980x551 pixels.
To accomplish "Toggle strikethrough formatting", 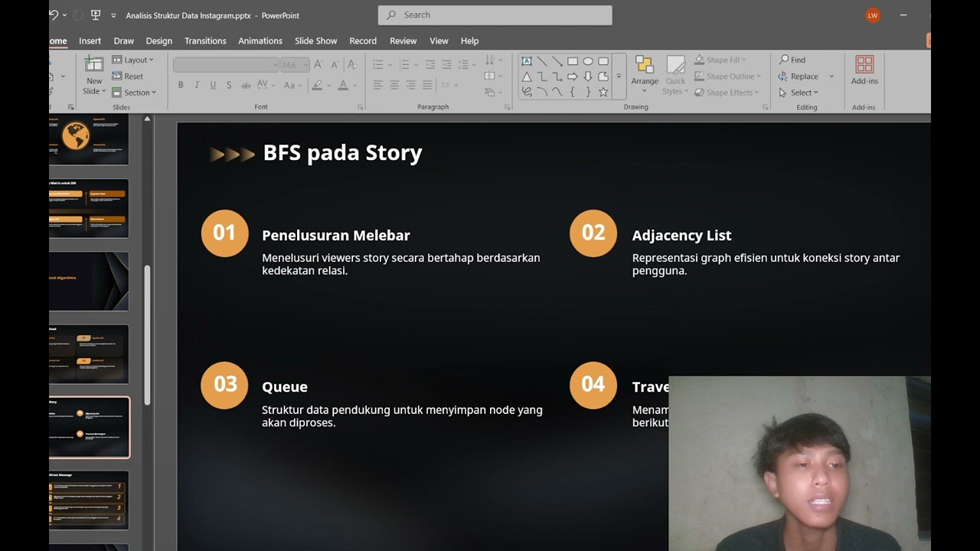I will pos(245,85).
